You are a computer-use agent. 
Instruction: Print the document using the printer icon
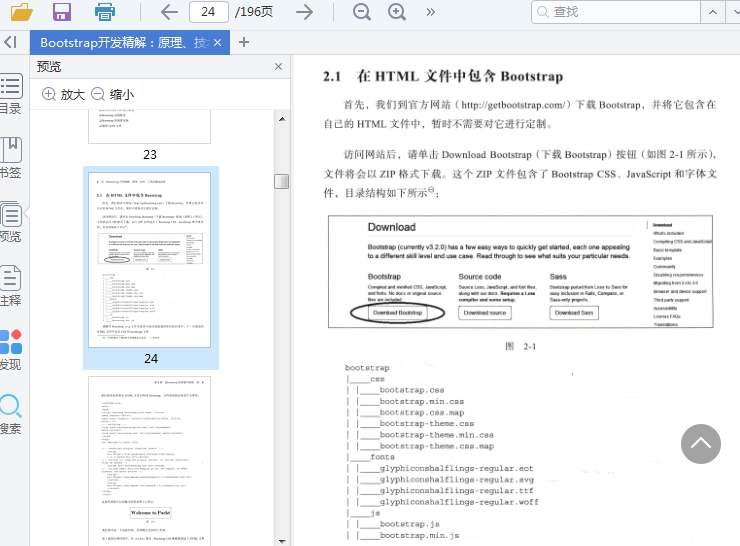coord(105,12)
